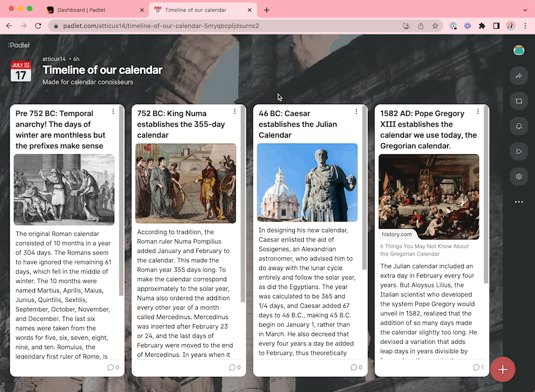Screen dimensions: 535x392
Task: Add a new post with the plus button
Action: click(503, 370)
